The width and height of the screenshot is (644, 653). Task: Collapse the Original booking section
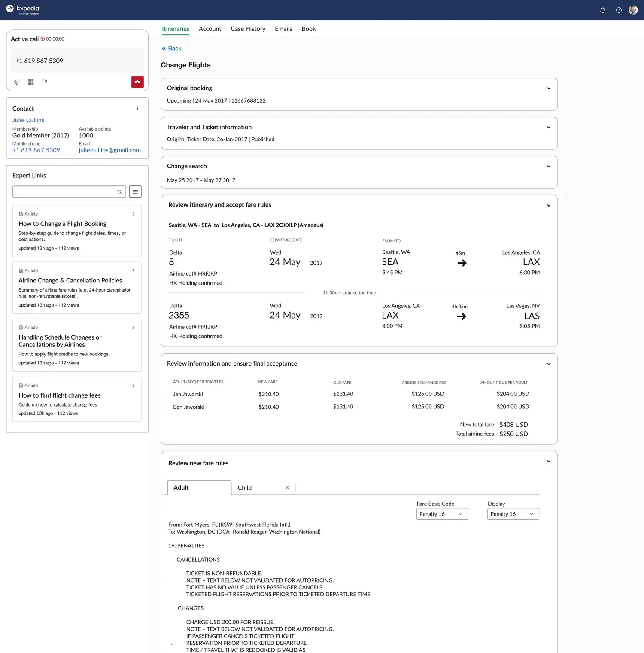pos(549,88)
